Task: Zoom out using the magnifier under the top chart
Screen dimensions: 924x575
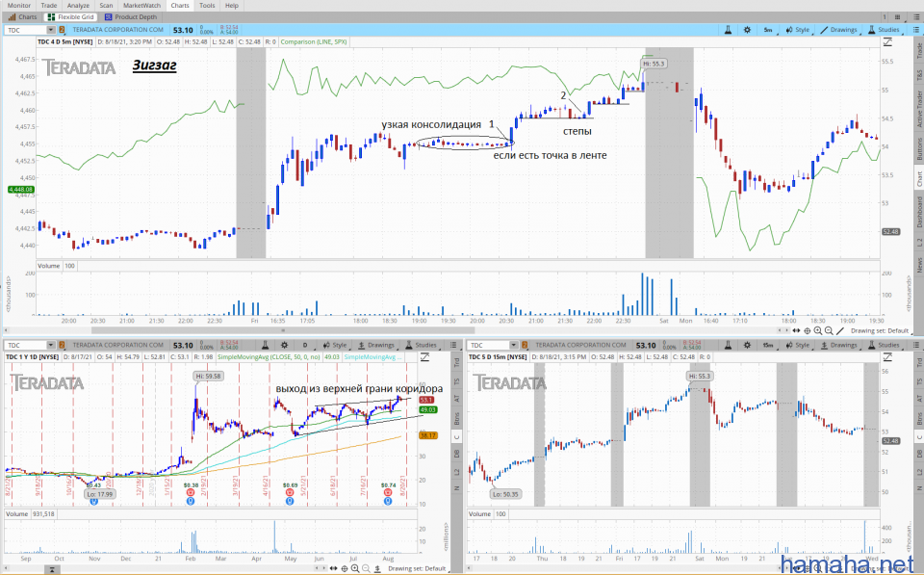Action: (829, 331)
